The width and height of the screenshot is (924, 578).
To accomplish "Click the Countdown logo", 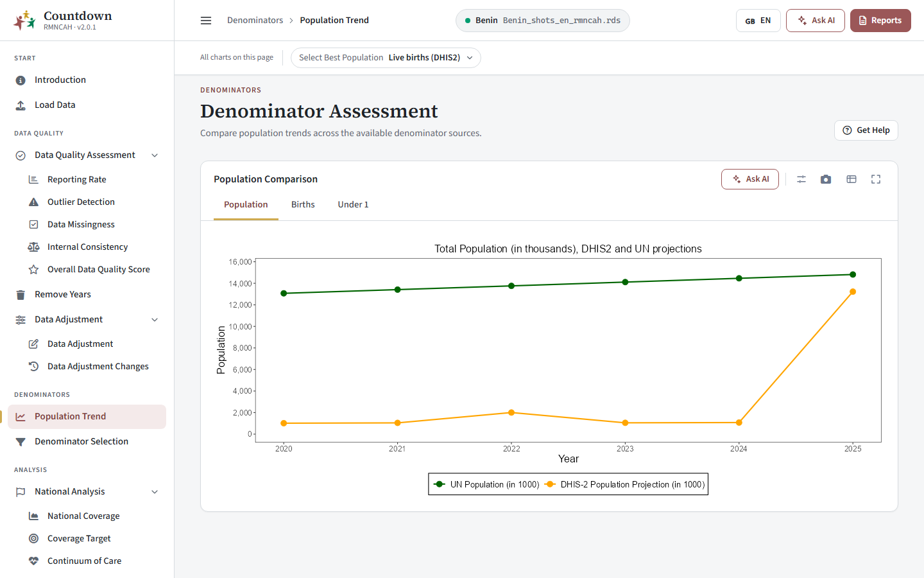I will pos(24,21).
